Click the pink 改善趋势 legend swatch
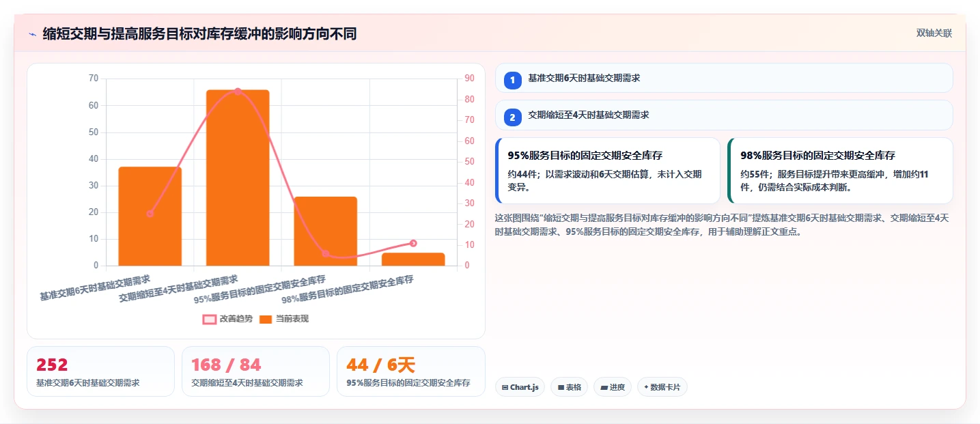The width and height of the screenshot is (980, 424). [209, 320]
